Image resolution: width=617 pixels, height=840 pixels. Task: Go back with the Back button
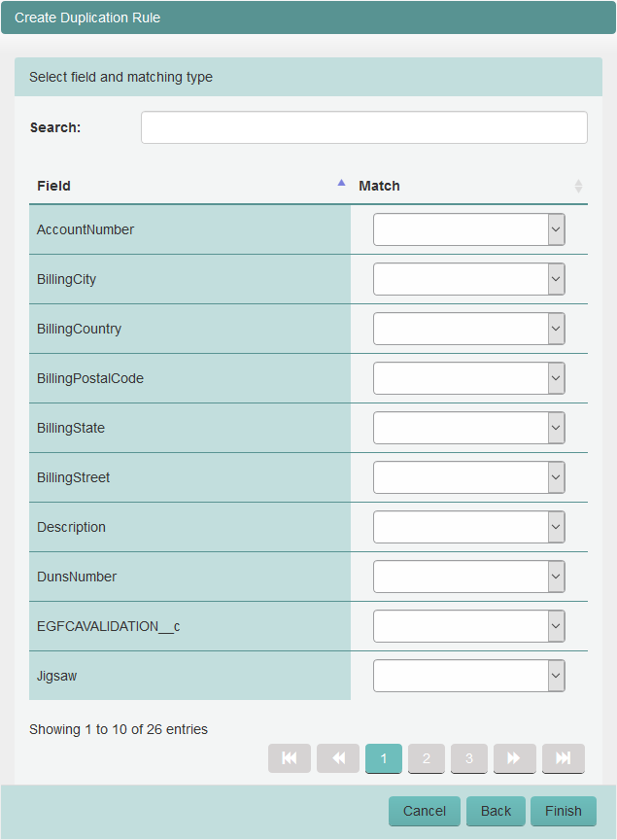pyautogui.click(x=496, y=811)
